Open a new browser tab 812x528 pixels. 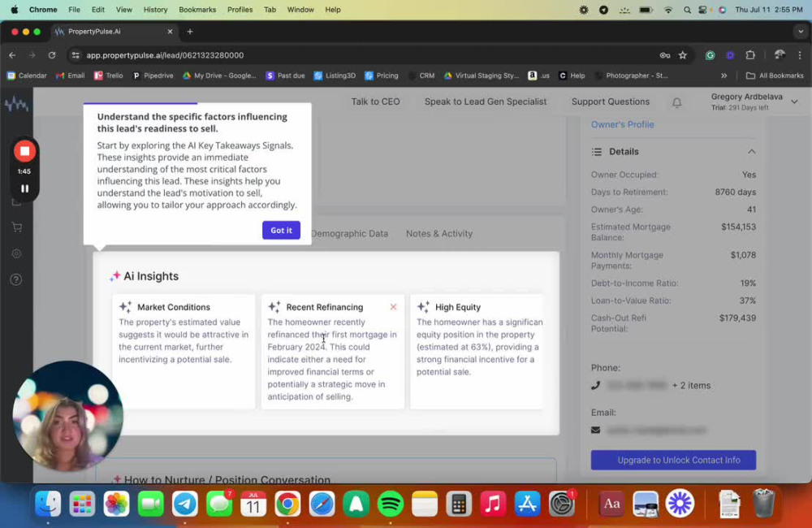tap(190, 32)
